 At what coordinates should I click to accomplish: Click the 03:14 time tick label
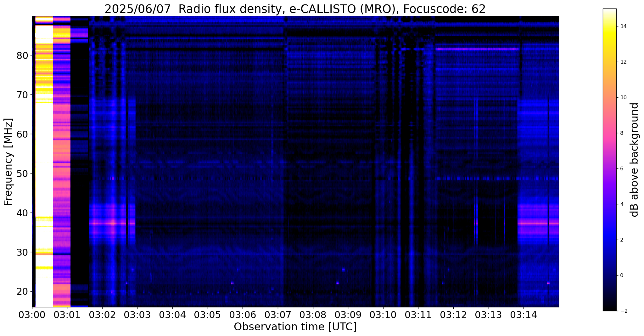tap(524, 315)
